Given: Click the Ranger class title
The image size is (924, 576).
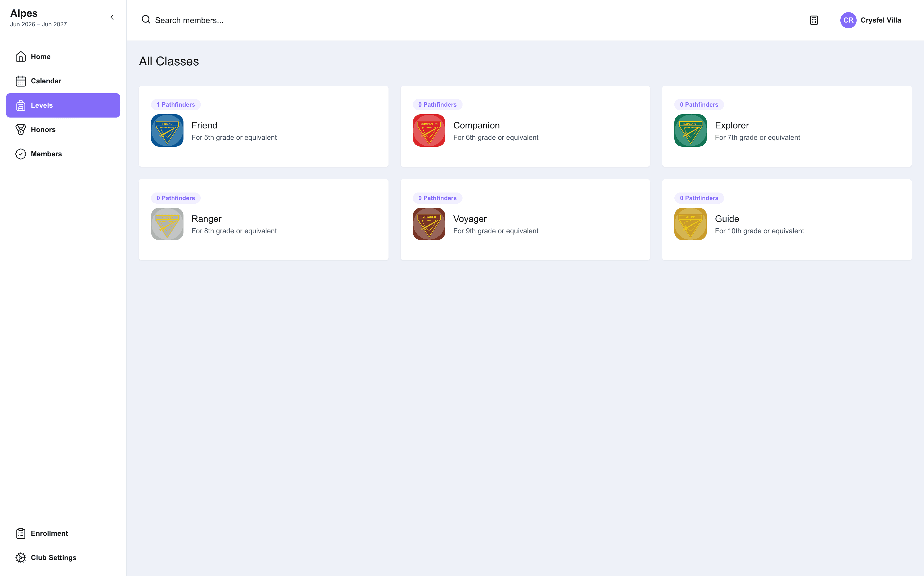Looking at the screenshot, I should [x=206, y=219].
